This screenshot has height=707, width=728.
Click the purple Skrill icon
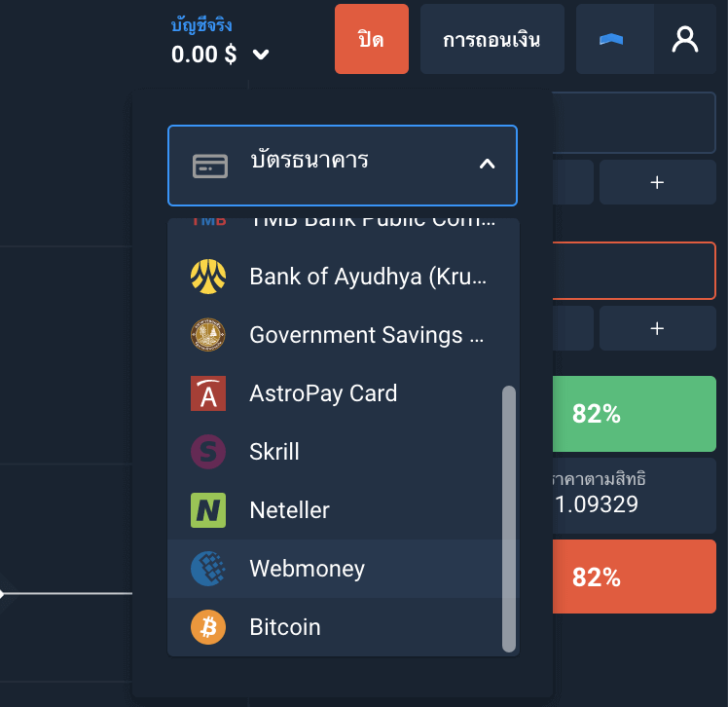click(208, 452)
